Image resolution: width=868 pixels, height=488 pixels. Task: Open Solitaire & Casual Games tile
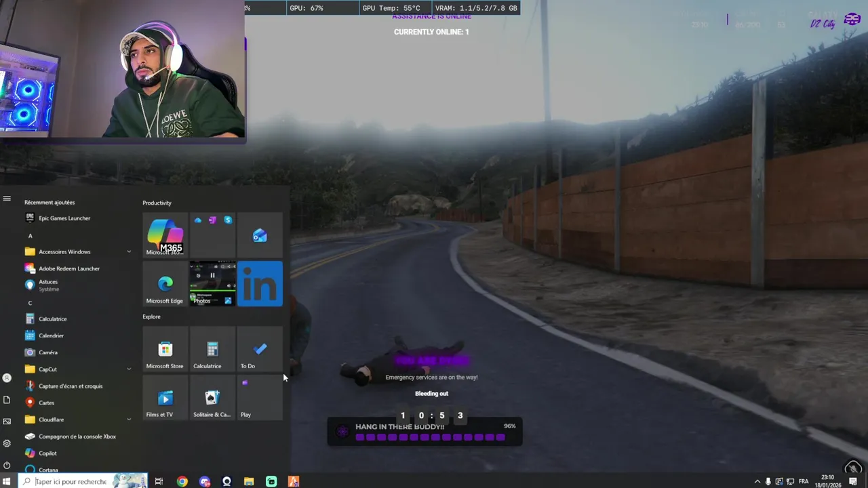pyautogui.click(x=212, y=397)
